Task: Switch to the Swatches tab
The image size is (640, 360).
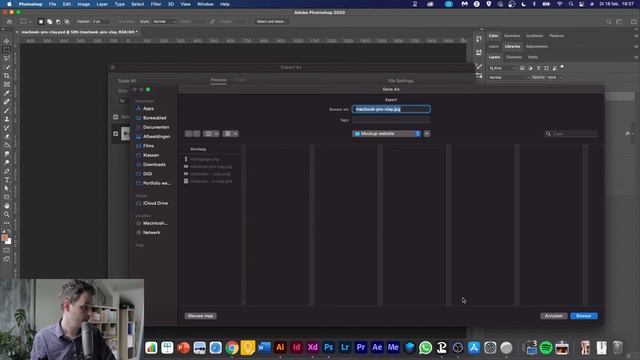Action: [x=512, y=36]
